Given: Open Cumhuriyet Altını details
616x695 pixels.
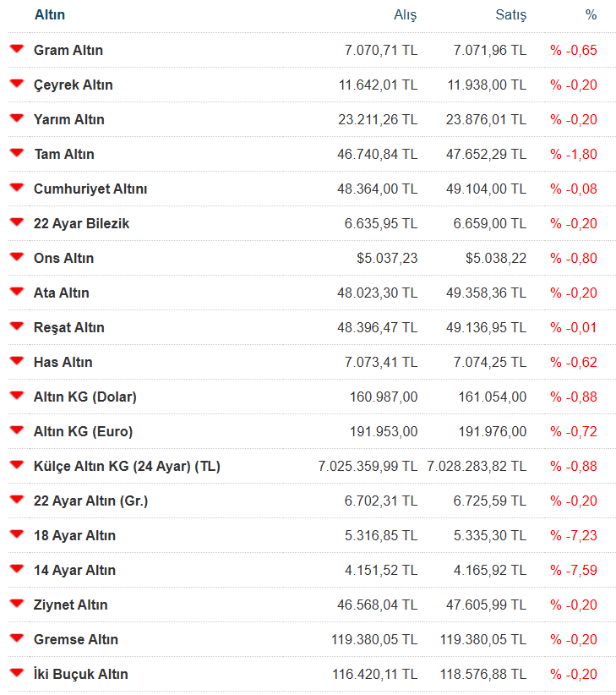Looking at the screenshot, I should coord(90,189).
